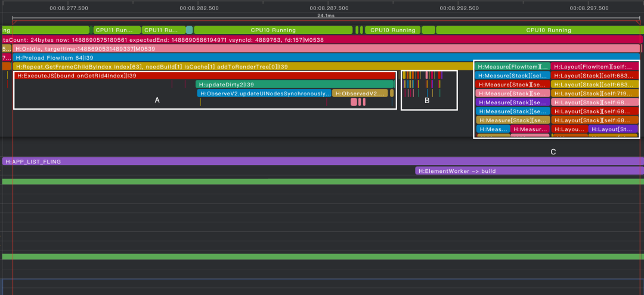644x295 pixels.
Task: Select H:ObserveV2.updateUINodesSynchronously slice
Action: tap(264, 94)
